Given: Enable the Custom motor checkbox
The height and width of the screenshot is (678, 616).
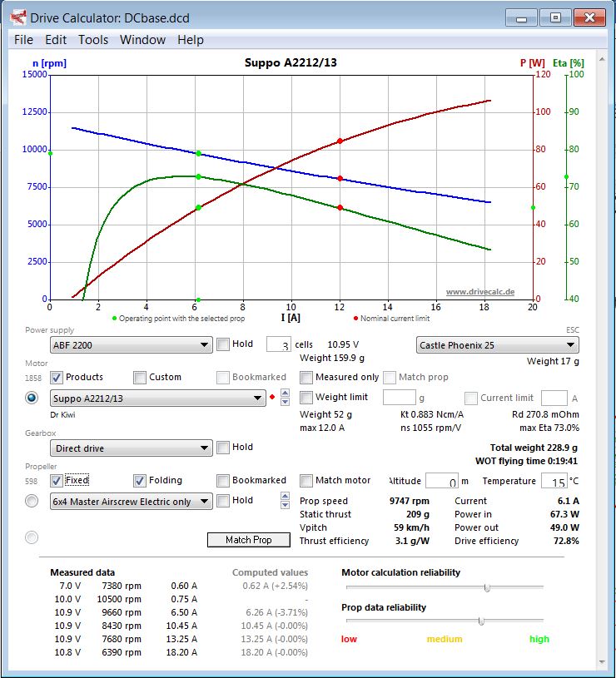Looking at the screenshot, I should coord(140,377).
